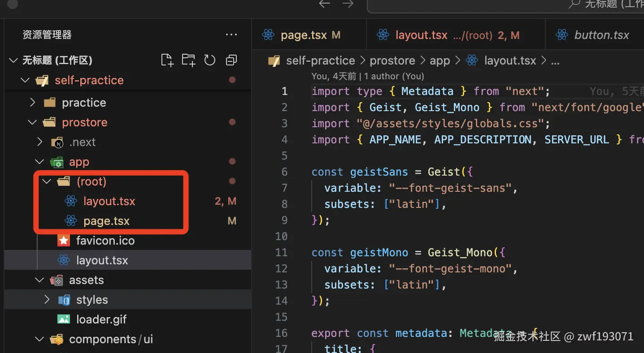
Task: Switch to the page.tsx editor tab
Action: (309, 35)
